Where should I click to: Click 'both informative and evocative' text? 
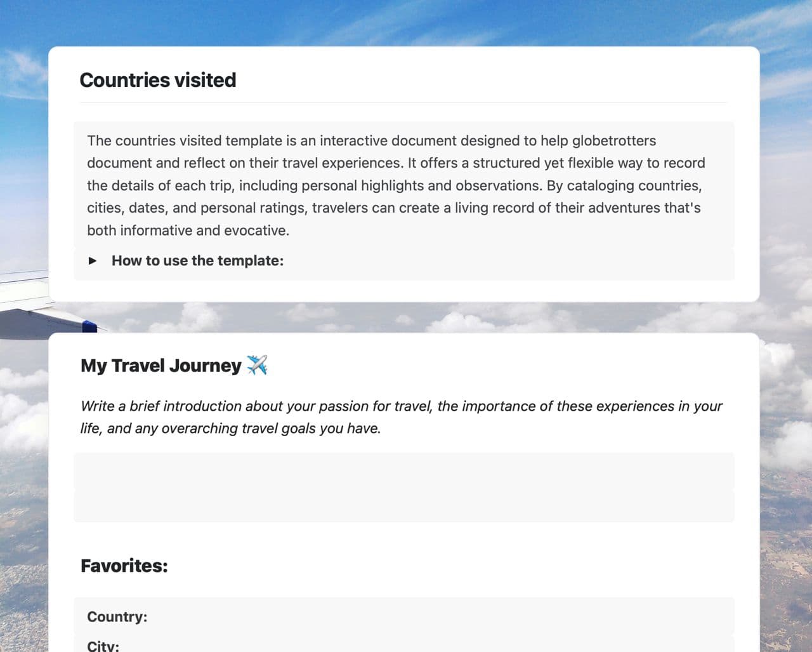click(188, 230)
